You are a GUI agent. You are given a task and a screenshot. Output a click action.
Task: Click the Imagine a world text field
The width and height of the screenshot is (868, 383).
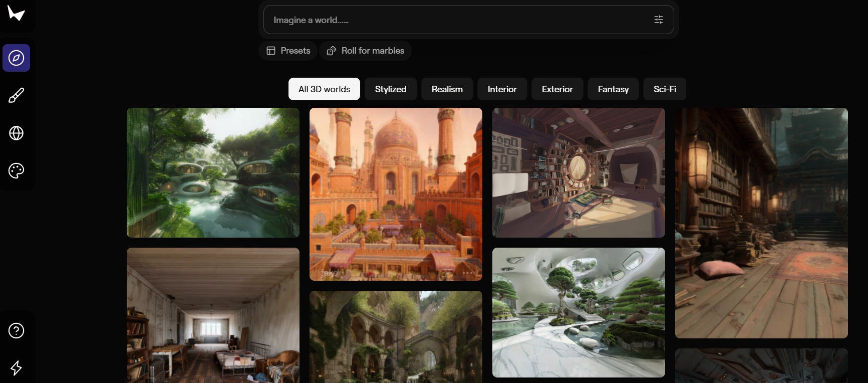[451, 20]
